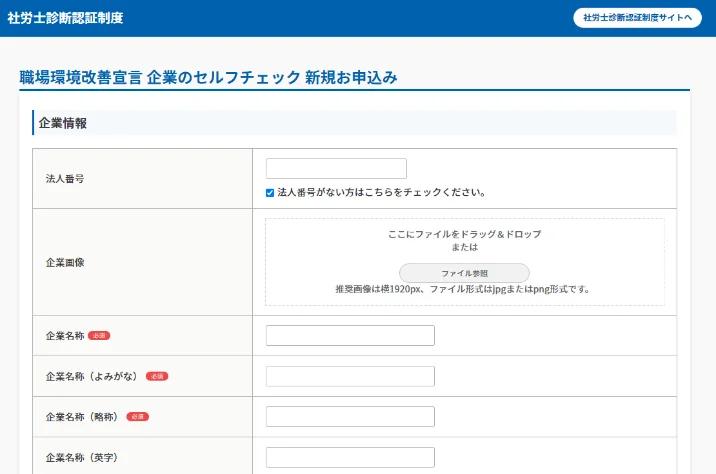Screen dimensions: 716x474
Task: Click the 企業画像 row label
Action: pyautogui.click(x=65, y=262)
